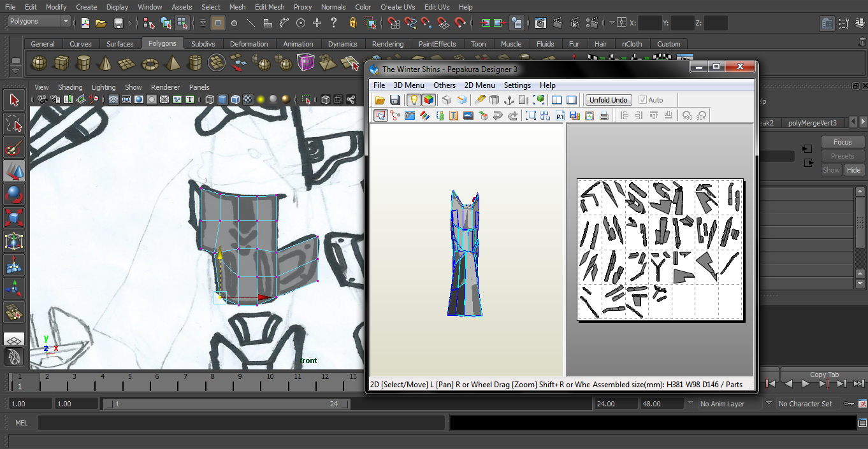The width and height of the screenshot is (868, 449).
Task: Click the Focus button in Maya
Action: click(x=842, y=142)
